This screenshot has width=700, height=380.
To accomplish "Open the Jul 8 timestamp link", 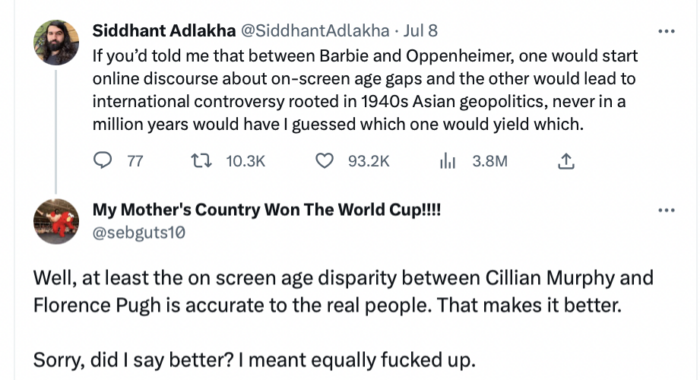I will (421, 31).
